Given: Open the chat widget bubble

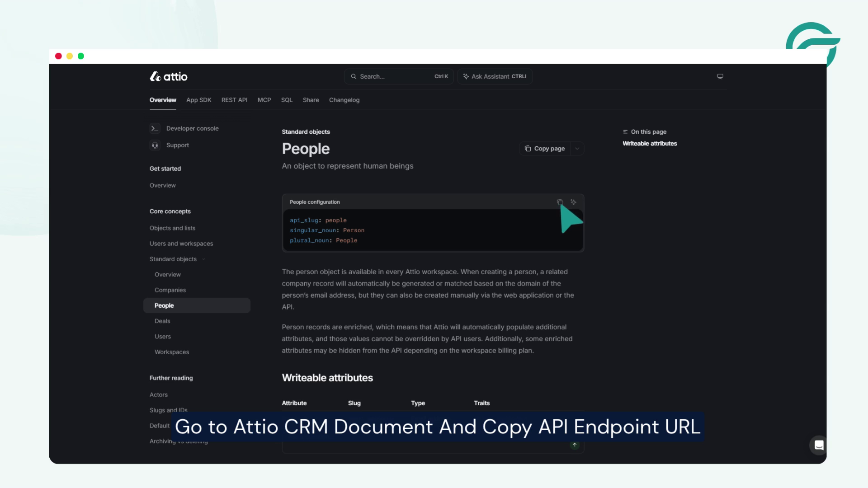Looking at the screenshot, I should pyautogui.click(x=819, y=446).
